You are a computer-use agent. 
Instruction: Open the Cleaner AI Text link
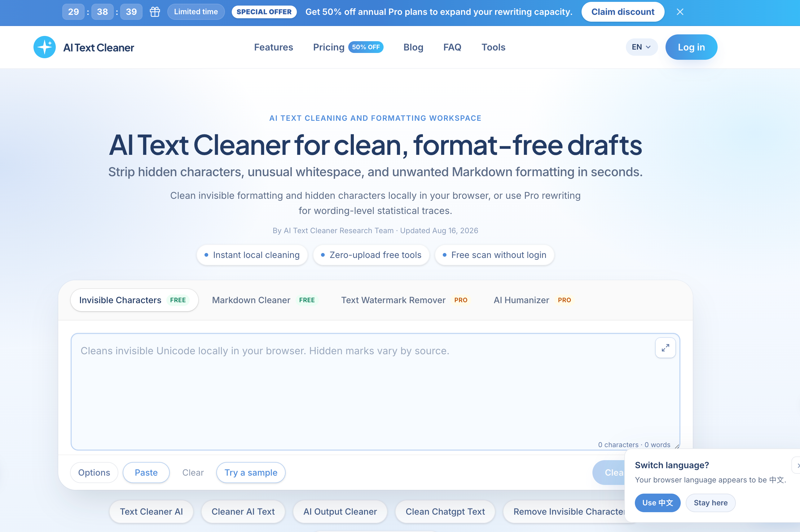[x=243, y=511]
